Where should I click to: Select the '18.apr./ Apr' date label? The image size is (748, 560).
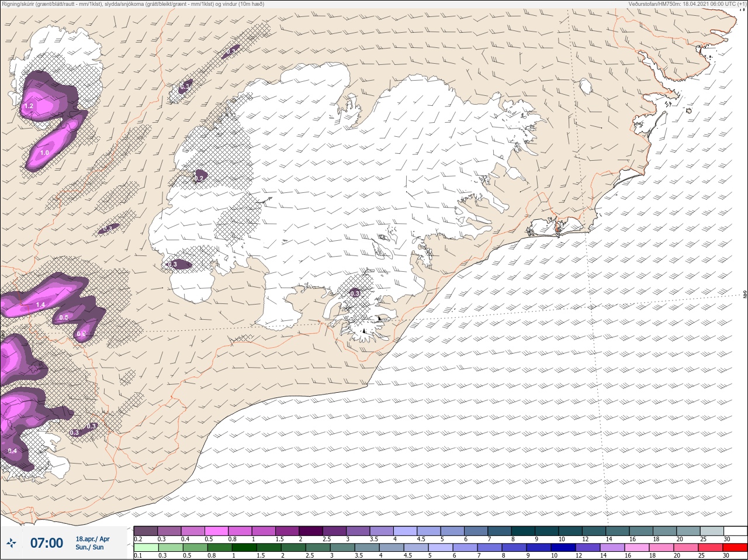click(92, 539)
